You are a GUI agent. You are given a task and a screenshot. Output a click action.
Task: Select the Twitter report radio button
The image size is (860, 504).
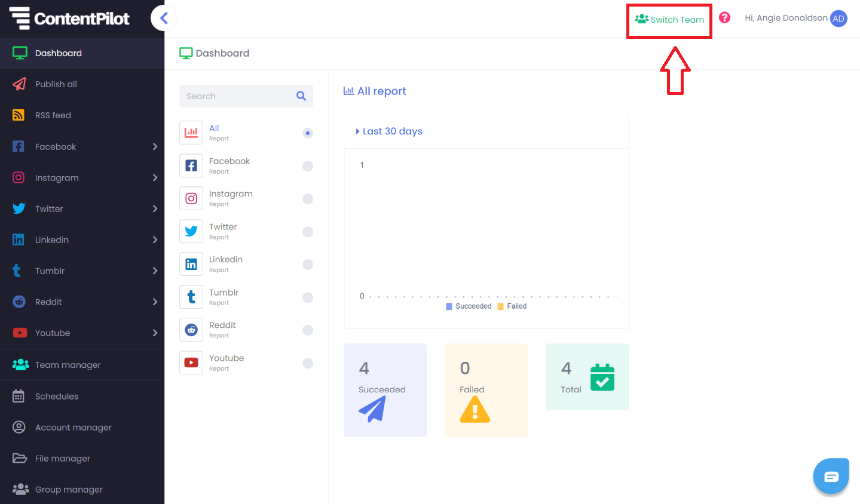[308, 232]
